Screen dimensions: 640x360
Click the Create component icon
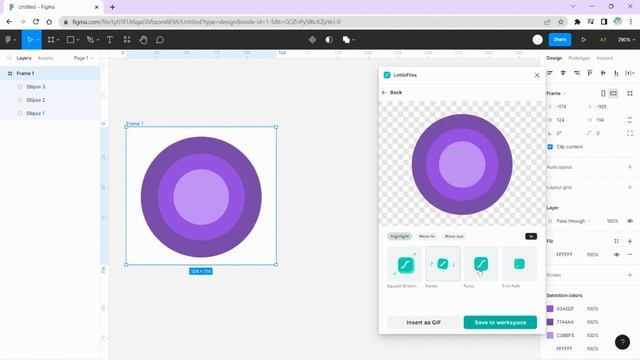point(312,40)
